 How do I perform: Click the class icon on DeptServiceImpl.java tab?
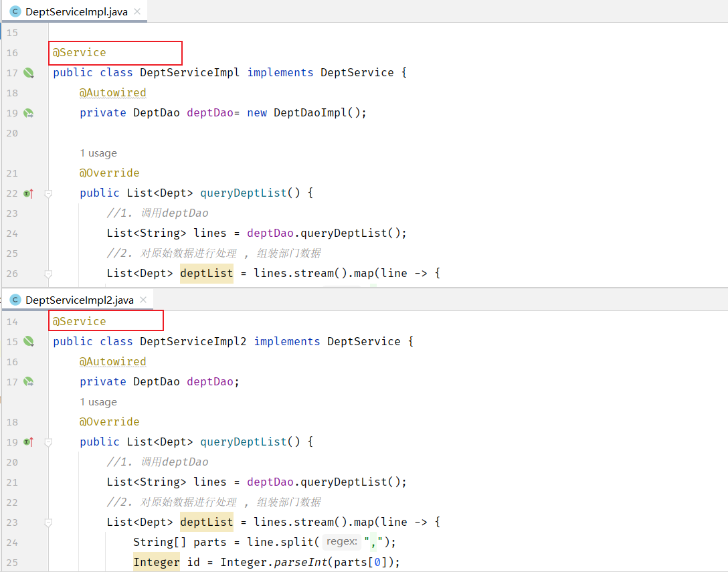15,11
